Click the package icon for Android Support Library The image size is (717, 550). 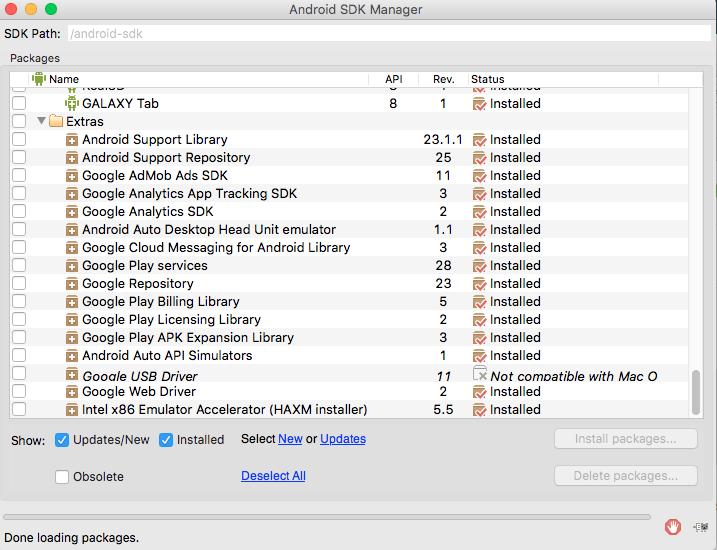pyautogui.click(x=72, y=140)
